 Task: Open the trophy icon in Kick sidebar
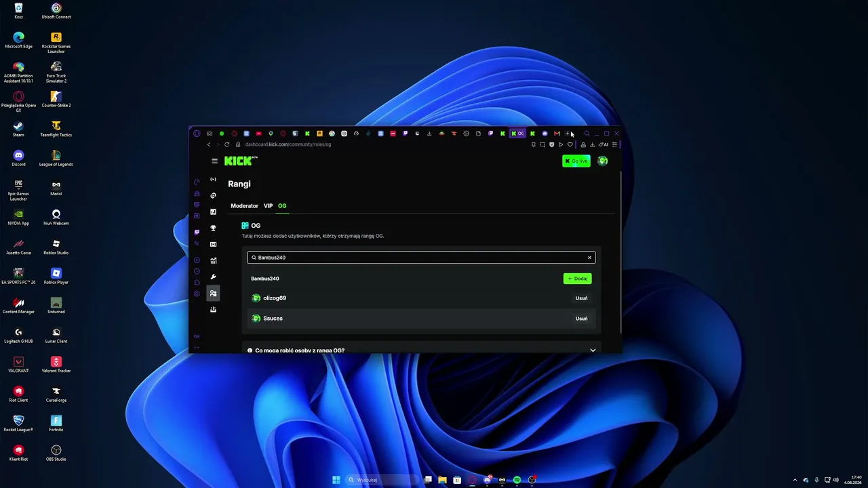[x=213, y=228]
